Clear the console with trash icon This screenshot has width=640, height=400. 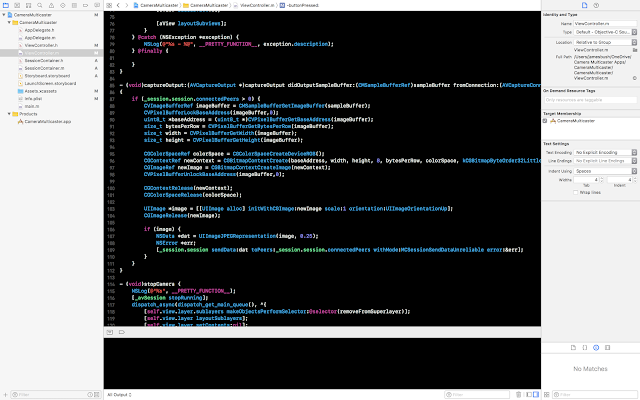[x=519, y=395]
